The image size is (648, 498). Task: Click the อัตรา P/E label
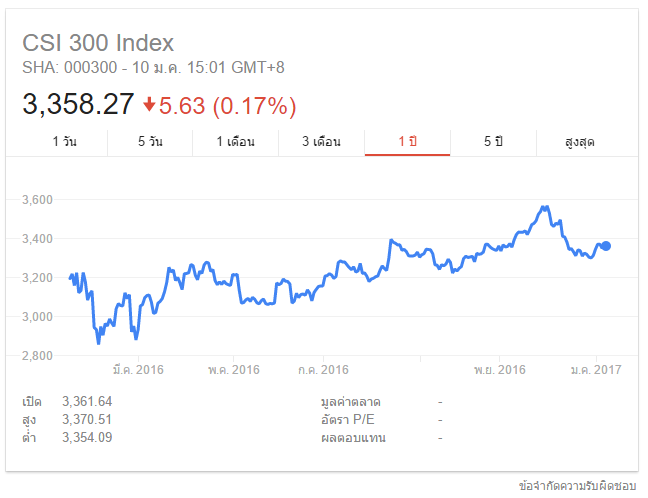pyautogui.click(x=348, y=419)
